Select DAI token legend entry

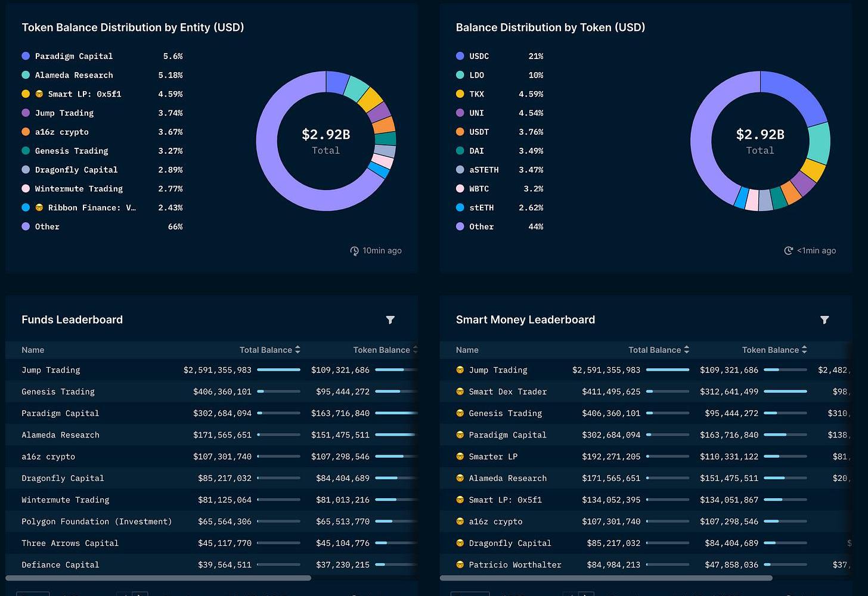coord(500,151)
